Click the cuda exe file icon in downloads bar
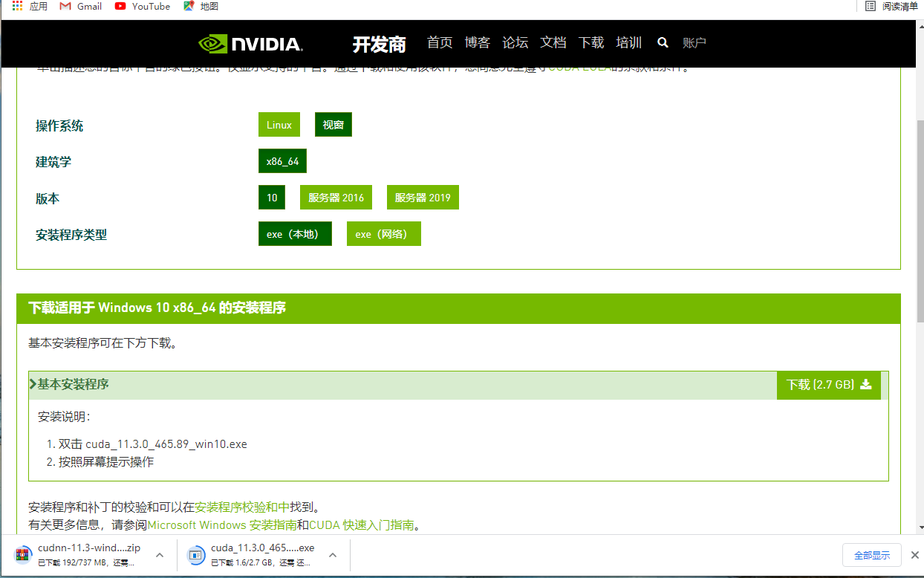The height and width of the screenshot is (578, 924). pyautogui.click(x=196, y=554)
